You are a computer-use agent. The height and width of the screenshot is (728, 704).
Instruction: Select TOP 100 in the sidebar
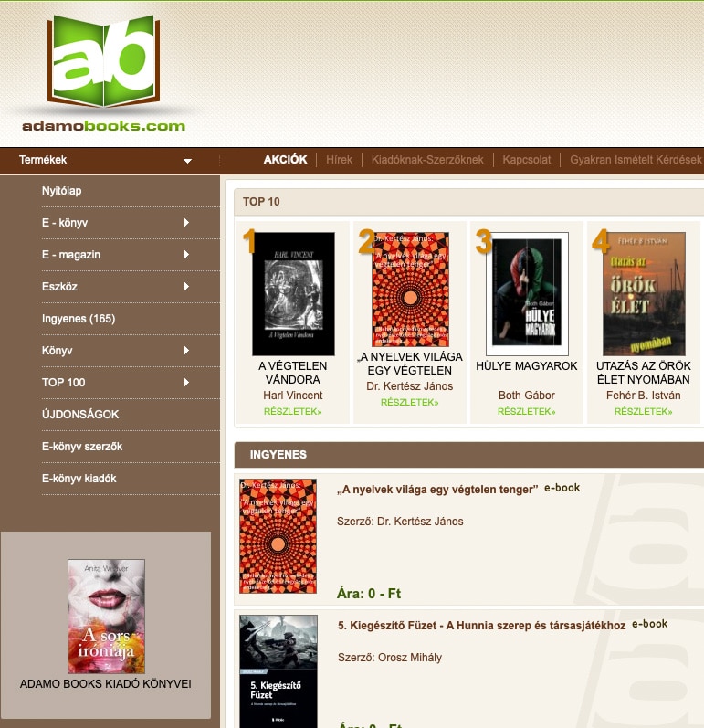(x=64, y=383)
